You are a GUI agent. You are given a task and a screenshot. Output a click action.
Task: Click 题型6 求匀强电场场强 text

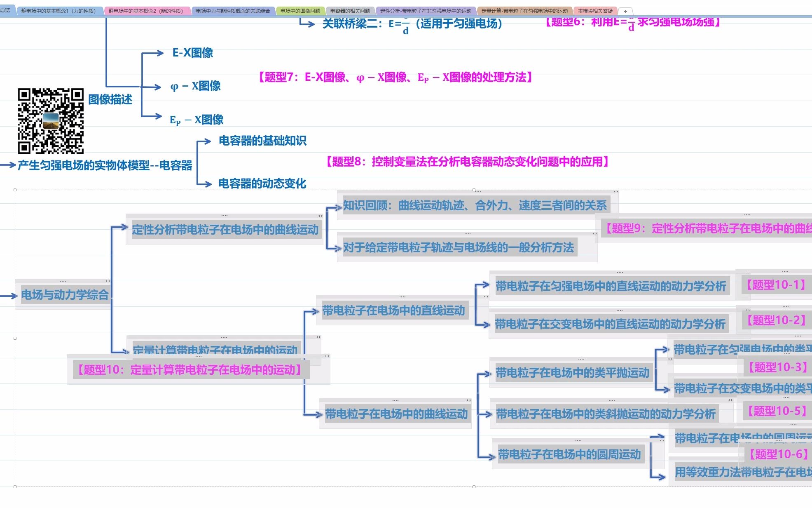point(632,23)
